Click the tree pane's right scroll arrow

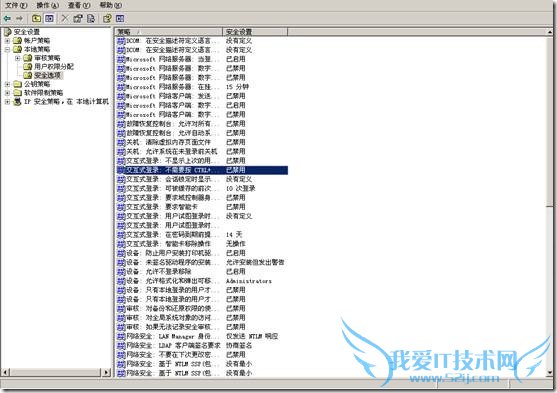[x=107, y=372]
